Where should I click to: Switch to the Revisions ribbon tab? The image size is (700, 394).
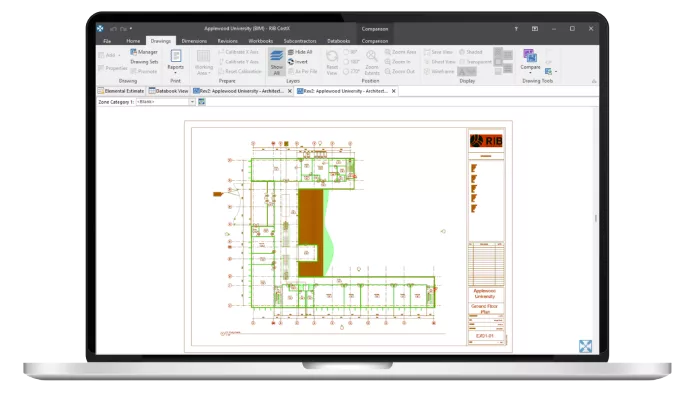coord(228,41)
